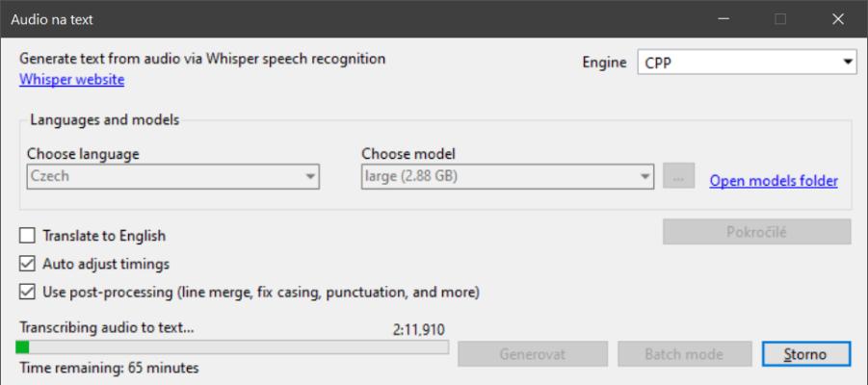Click the maximize window icon
This screenshot has width=868, height=385.
point(780,19)
